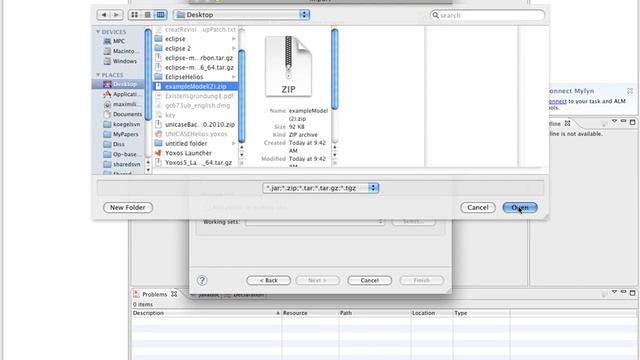Expand EclipseHelios folder column arrow
Screen dimensions: 640x360
[x=233, y=77]
